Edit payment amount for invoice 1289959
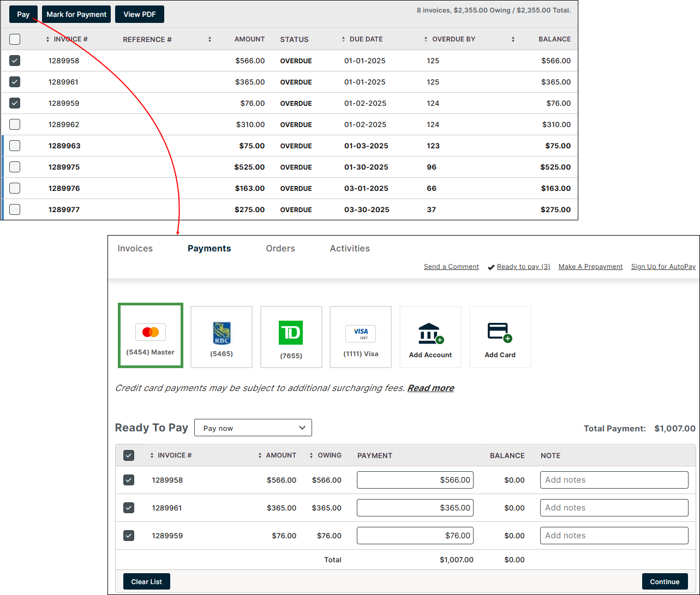Viewport: 700px width, 595px height. tap(415, 536)
